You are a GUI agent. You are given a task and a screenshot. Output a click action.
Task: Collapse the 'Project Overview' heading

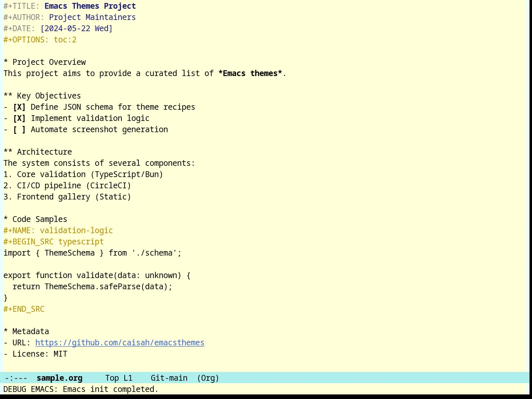(x=44, y=62)
